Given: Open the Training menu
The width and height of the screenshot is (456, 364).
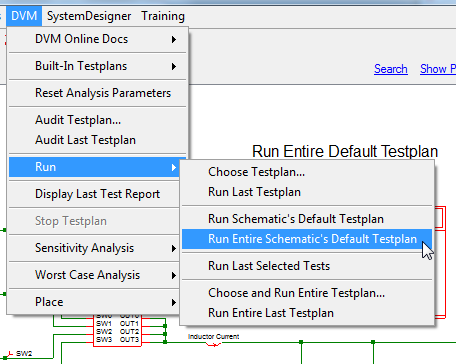Looking at the screenshot, I should pos(163,16).
